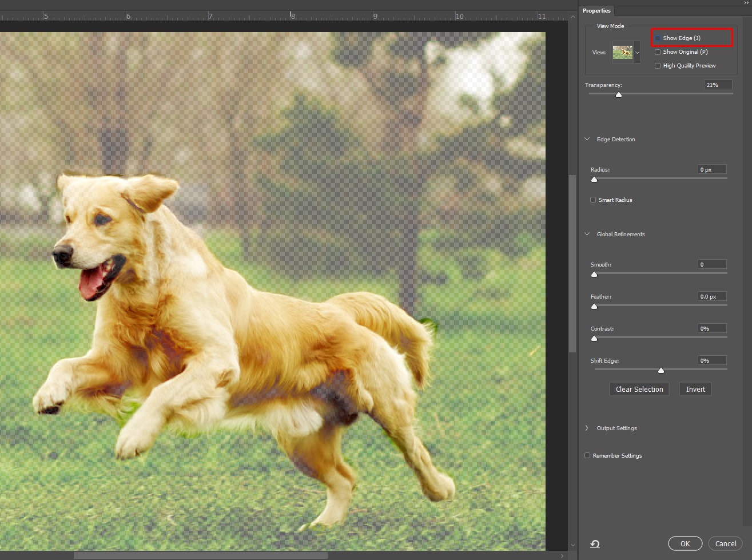Open the View mode dropdown arrow
This screenshot has width=752, height=560.
[x=637, y=53]
